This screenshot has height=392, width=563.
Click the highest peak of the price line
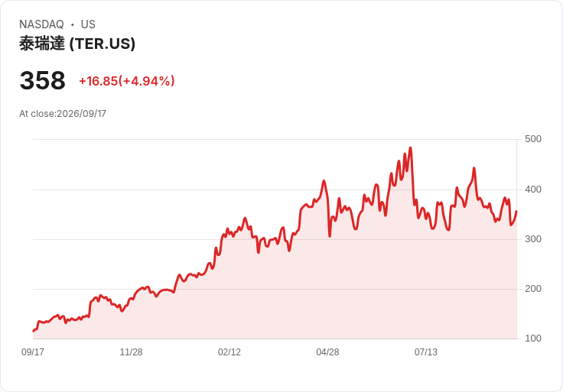pyautogui.click(x=411, y=147)
